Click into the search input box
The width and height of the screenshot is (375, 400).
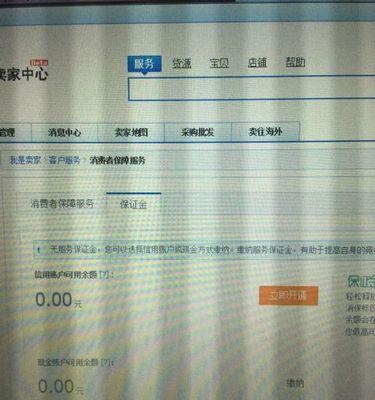click(x=252, y=88)
